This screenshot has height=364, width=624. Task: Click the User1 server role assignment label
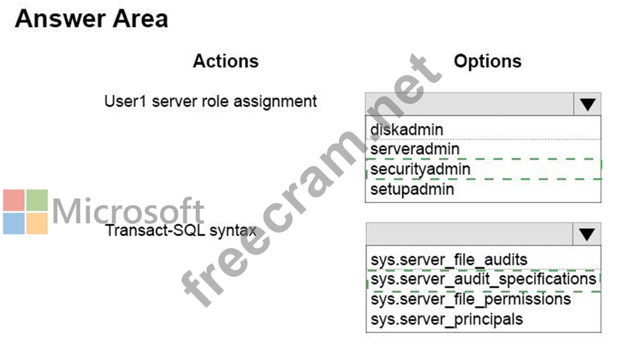(x=211, y=101)
